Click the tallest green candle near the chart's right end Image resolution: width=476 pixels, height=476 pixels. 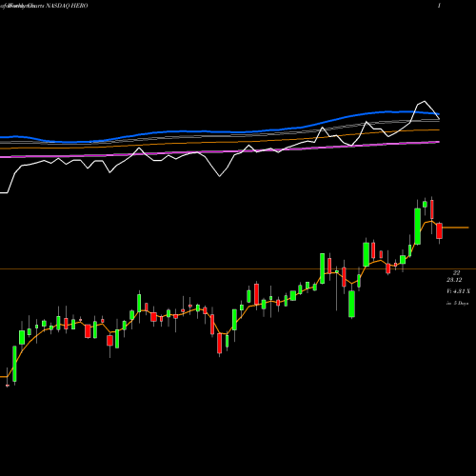coord(418,227)
